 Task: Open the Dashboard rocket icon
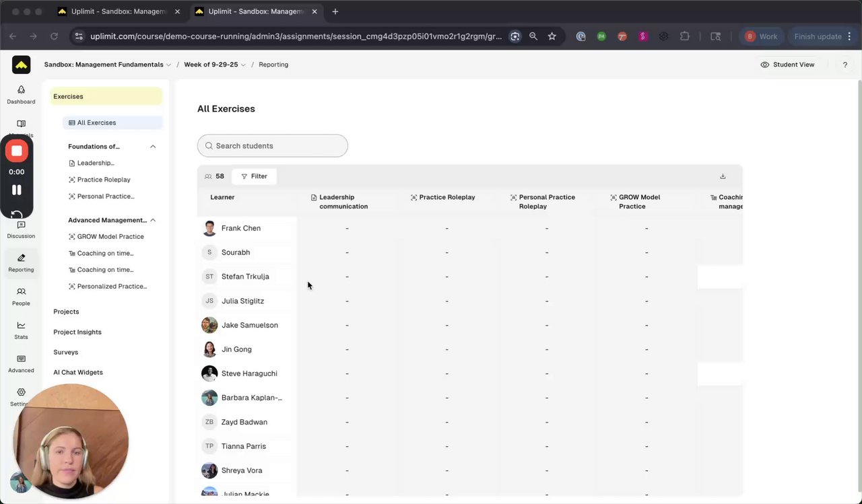tap(21, 90)
